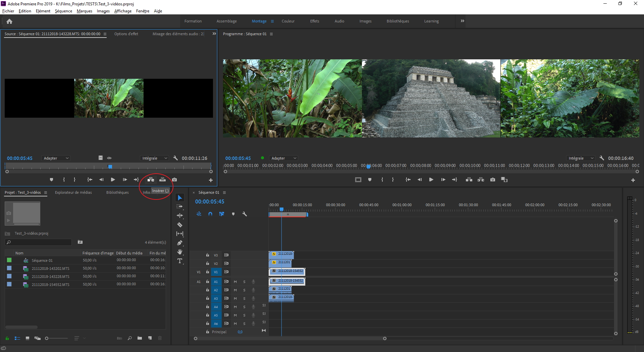The height and width of the screenshot is (352, 644).
Task: Toggle lock on track V3
Action: pos(208,255)
